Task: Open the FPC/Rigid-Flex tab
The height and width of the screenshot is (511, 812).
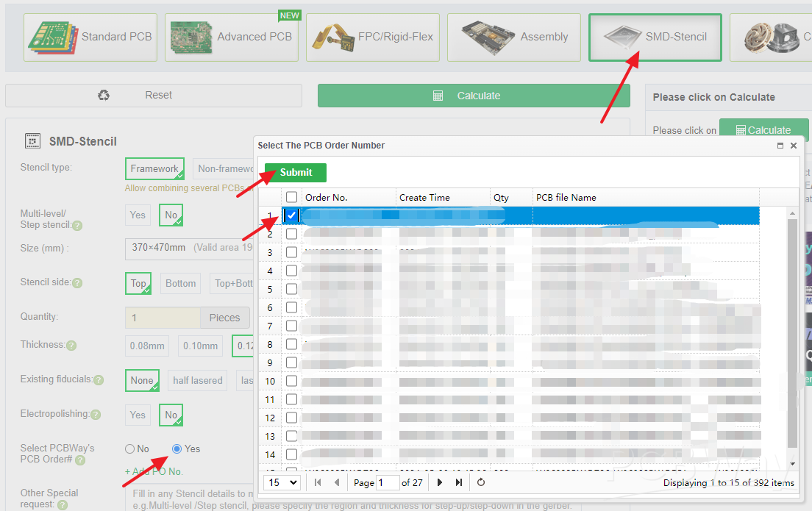Action: [372, 37]
